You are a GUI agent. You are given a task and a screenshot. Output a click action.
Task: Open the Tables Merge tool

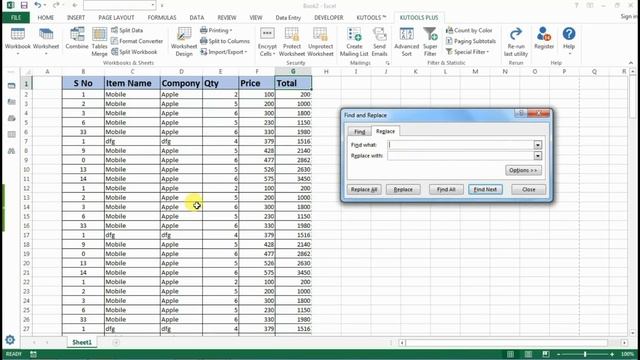pos(99,41)
